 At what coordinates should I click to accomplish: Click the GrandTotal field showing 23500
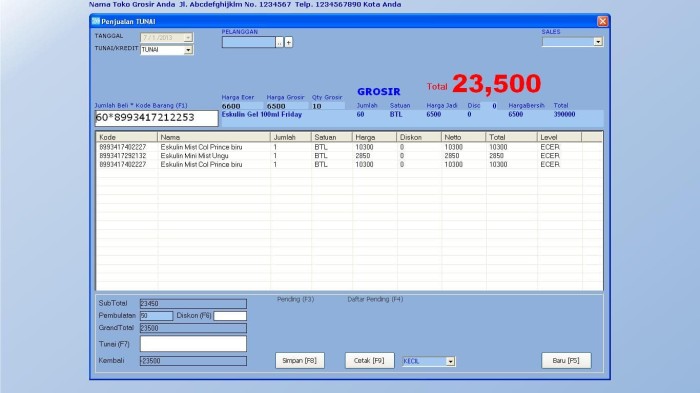click(193, 328)
